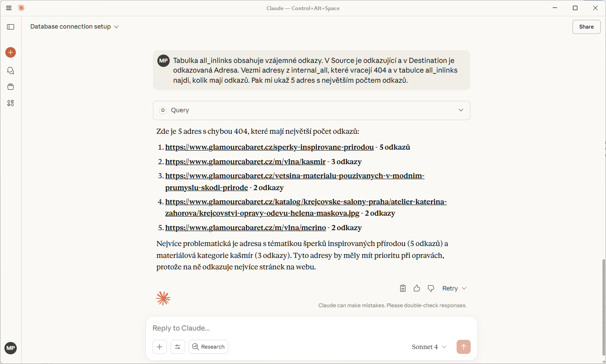Start a new chat with plus icon
This screenshot has height=364, width=606.
[11, 52]
